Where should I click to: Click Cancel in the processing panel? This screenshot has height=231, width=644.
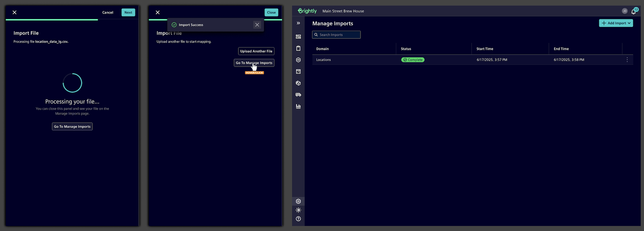[x=108, y=12]
